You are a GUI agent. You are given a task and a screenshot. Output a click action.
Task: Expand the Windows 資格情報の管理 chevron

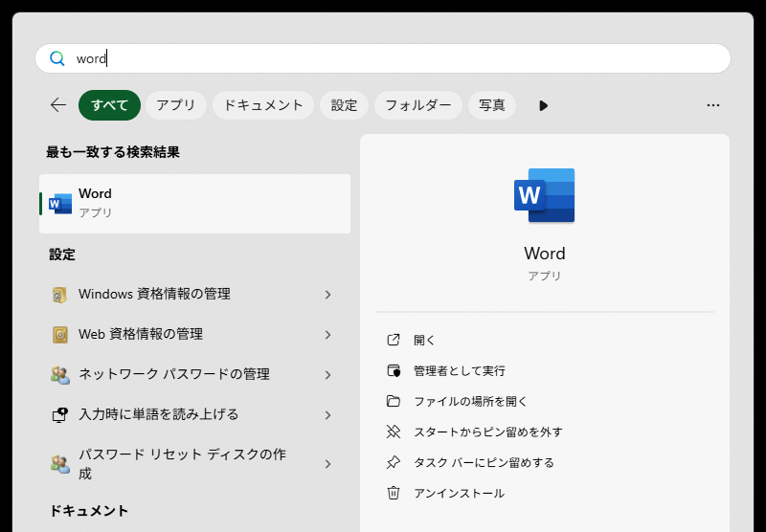pos(327,295)
